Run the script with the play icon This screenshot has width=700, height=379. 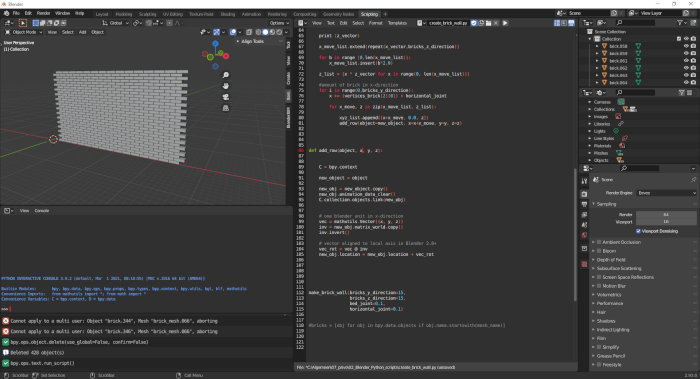pos(505,23)
